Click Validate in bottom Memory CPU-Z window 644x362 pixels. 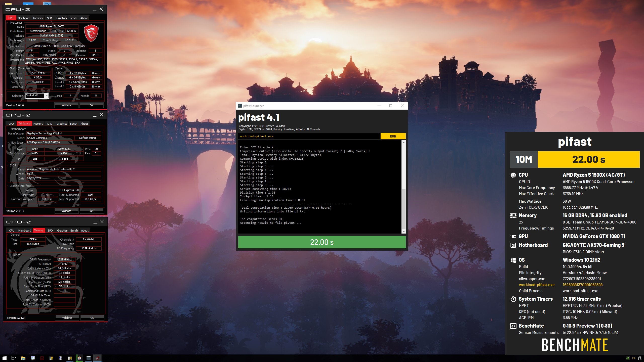click(67, 318)
